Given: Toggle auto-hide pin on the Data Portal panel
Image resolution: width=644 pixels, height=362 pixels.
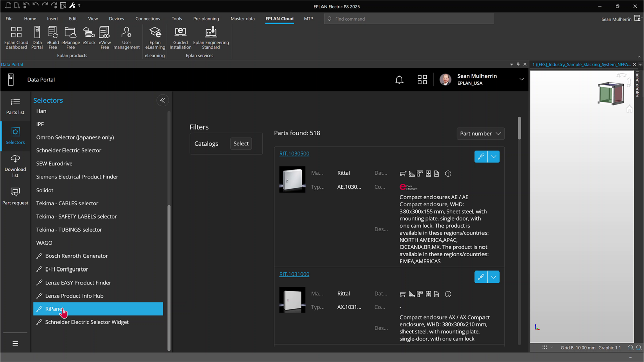Looking at the screenshot, I should click(x=518, y=64).
